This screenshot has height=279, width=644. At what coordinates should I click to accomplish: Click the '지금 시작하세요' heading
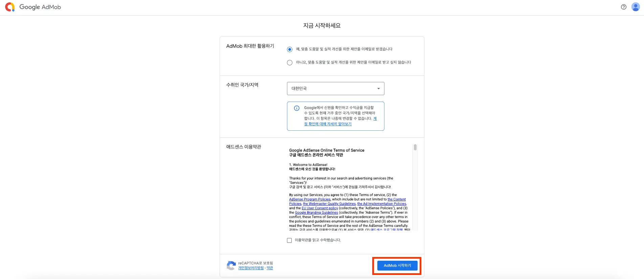pyautogui.click(x=322, y=26)
